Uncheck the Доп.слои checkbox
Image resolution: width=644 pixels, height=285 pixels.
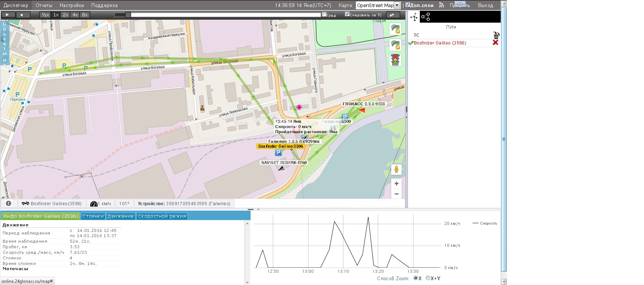point(408,5)
